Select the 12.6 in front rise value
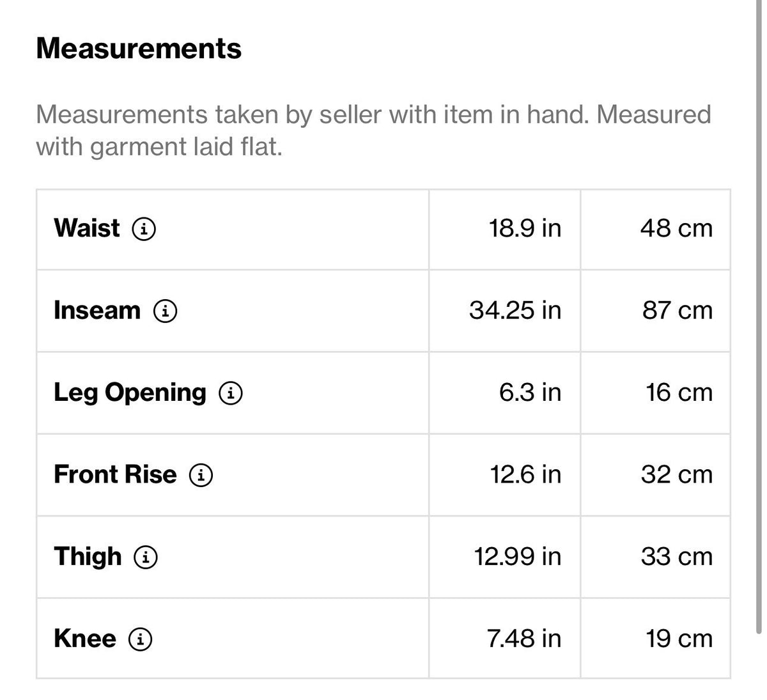Screen dimensions: 767x700 pos(525,474)
